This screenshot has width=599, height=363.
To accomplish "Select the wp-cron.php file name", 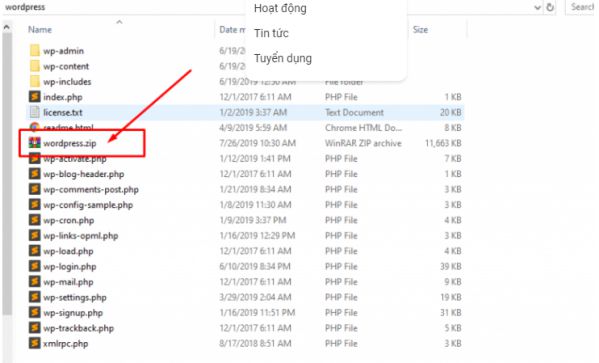I will point(69,220).
